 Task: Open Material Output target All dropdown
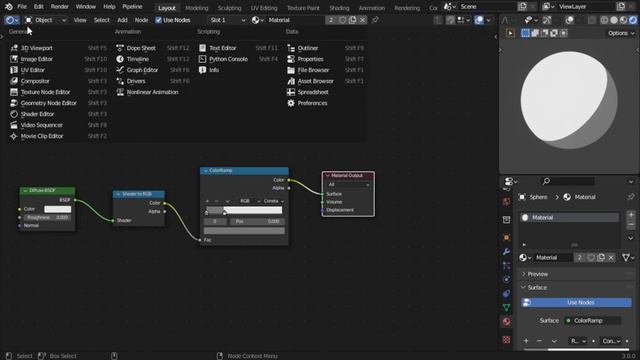(348, 185)
